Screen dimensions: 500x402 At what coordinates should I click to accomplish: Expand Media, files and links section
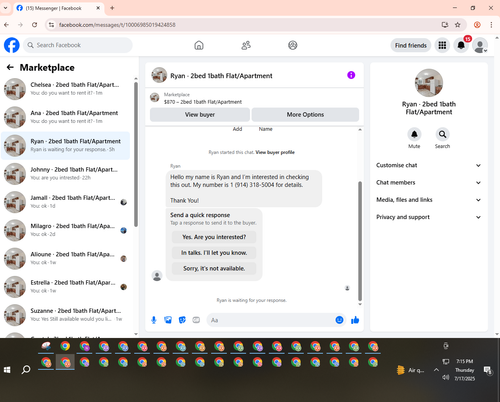(x=429, y=200)
